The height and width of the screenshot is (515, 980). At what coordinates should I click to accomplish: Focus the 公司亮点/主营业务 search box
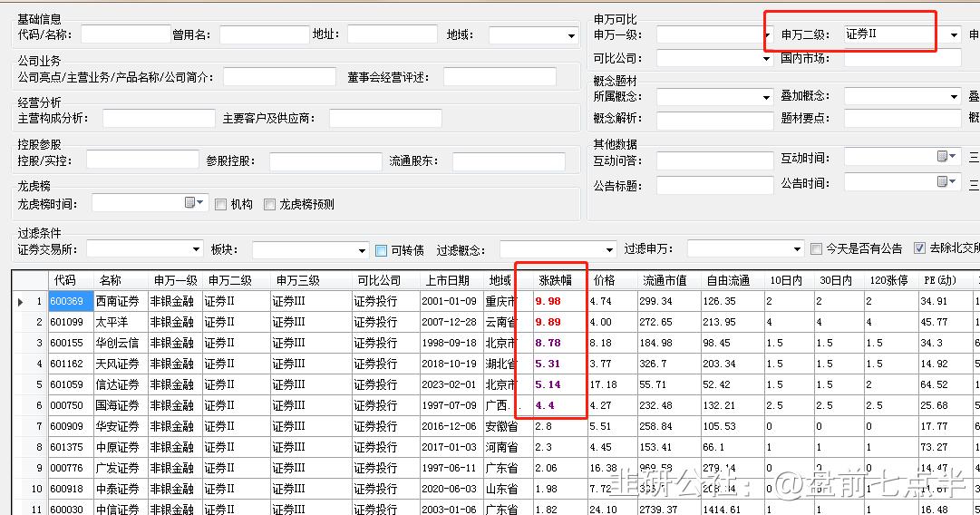tap(279, 77)
